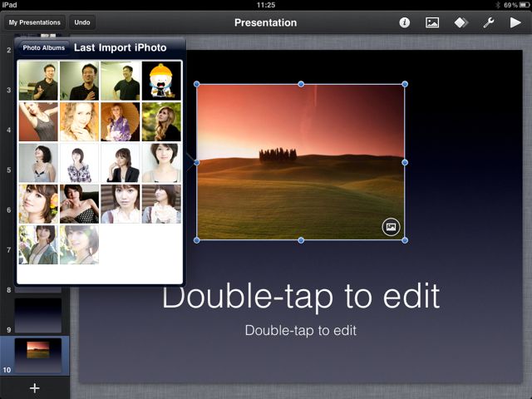
Task: Choose woman in gray tank top photo
Action: pos(38,122)
